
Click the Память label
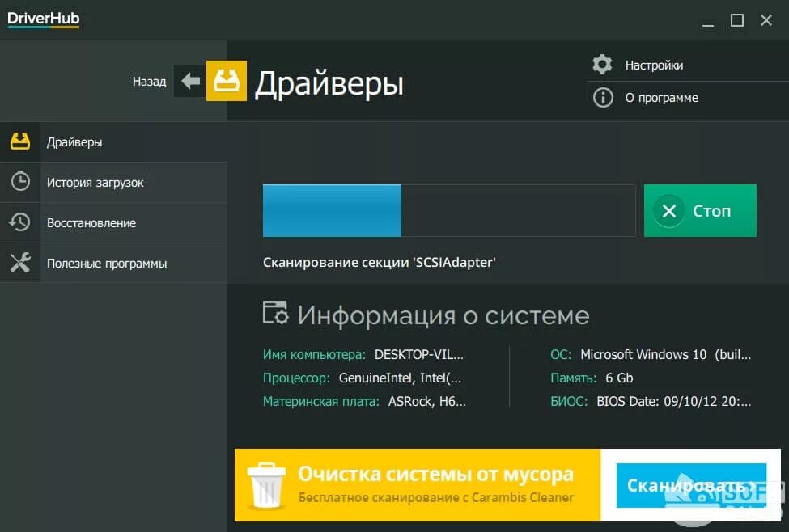coord(573,378)
